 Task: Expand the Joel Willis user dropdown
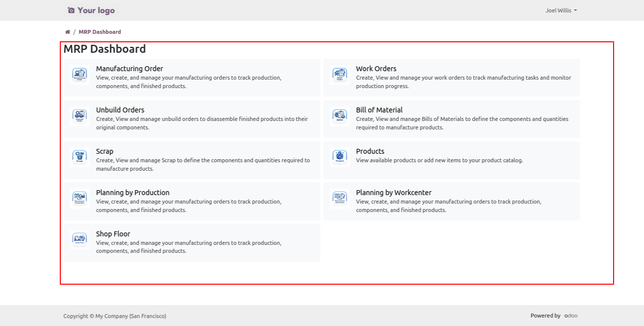(561, 10)
